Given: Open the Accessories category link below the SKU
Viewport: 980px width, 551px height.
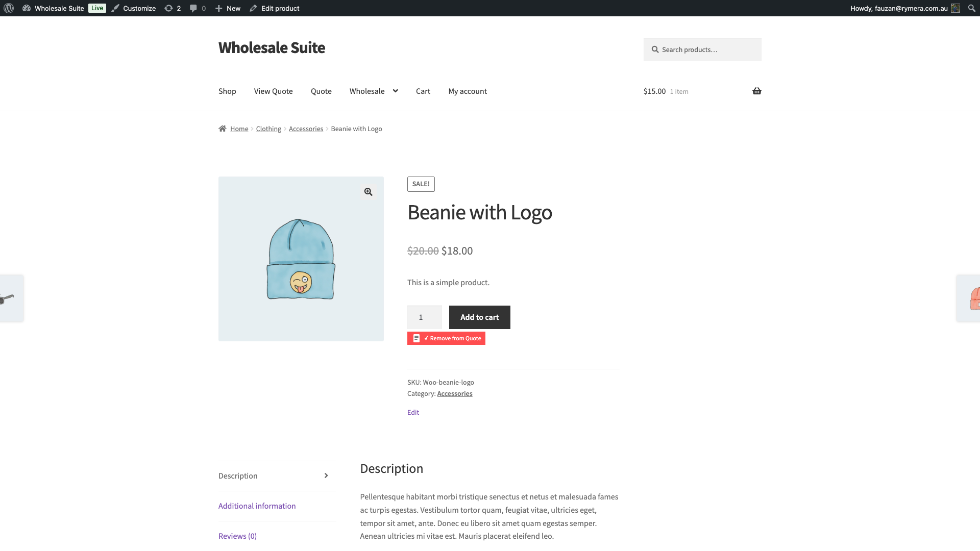Looking at the screenshot, I should click(x=454, y=393).
